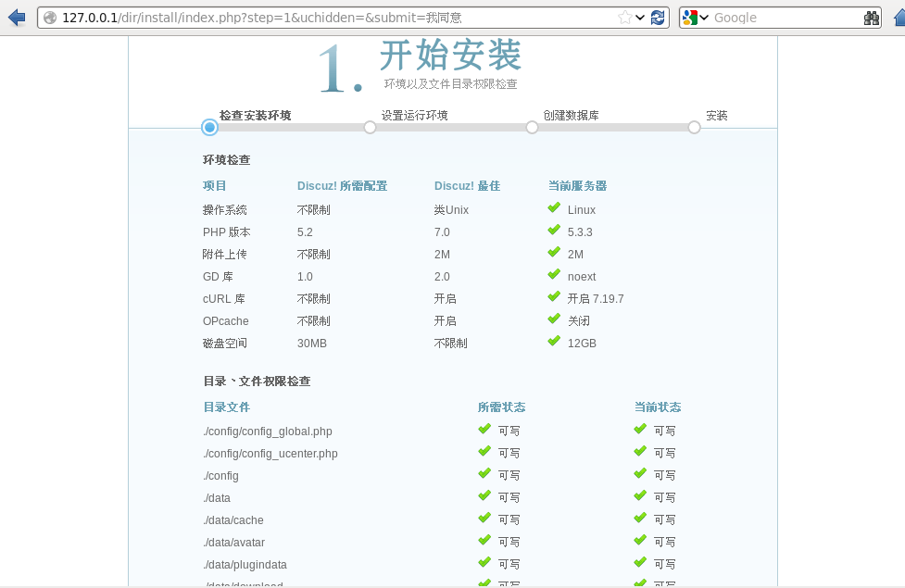The height and width of the screenshot is (588, 905).
Task: Click the Google search engine icon
Action: pos(689,18)
